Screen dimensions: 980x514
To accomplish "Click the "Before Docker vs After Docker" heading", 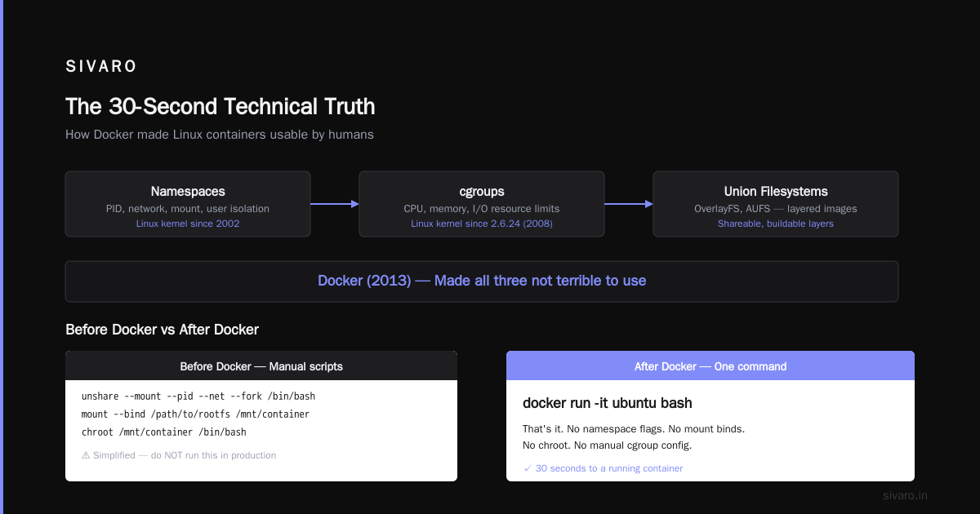I will coord(162,330).
